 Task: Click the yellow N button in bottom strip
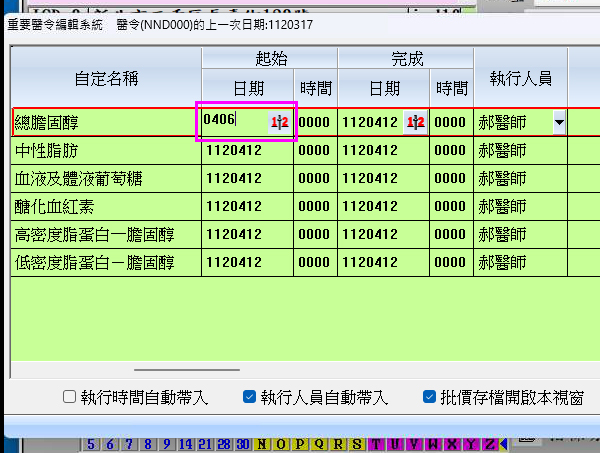tap(262, 444)
